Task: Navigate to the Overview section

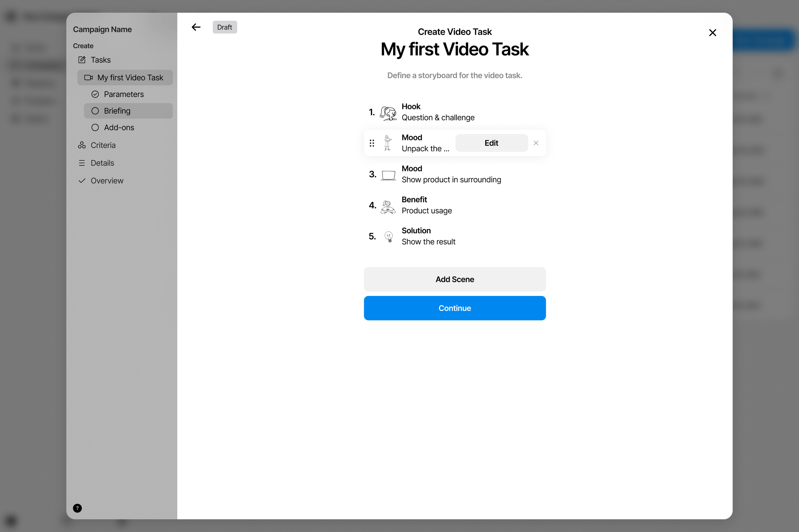Action: [x=107, y=181]
